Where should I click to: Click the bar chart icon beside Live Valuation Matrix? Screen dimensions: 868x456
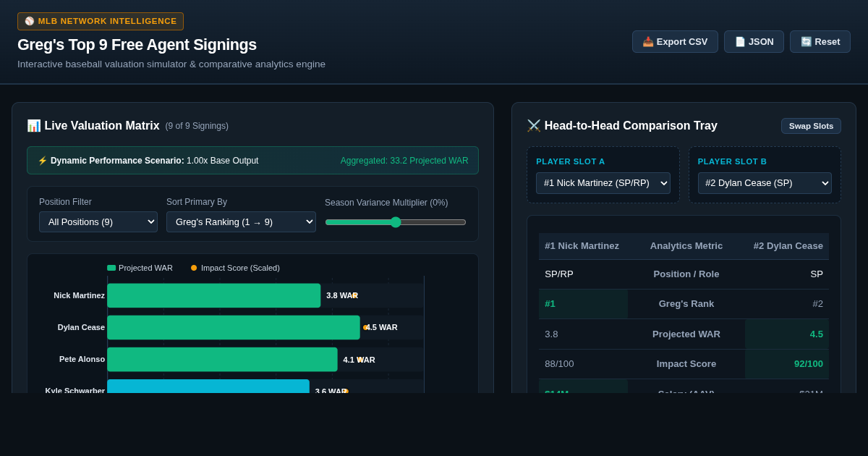(34, 126)
